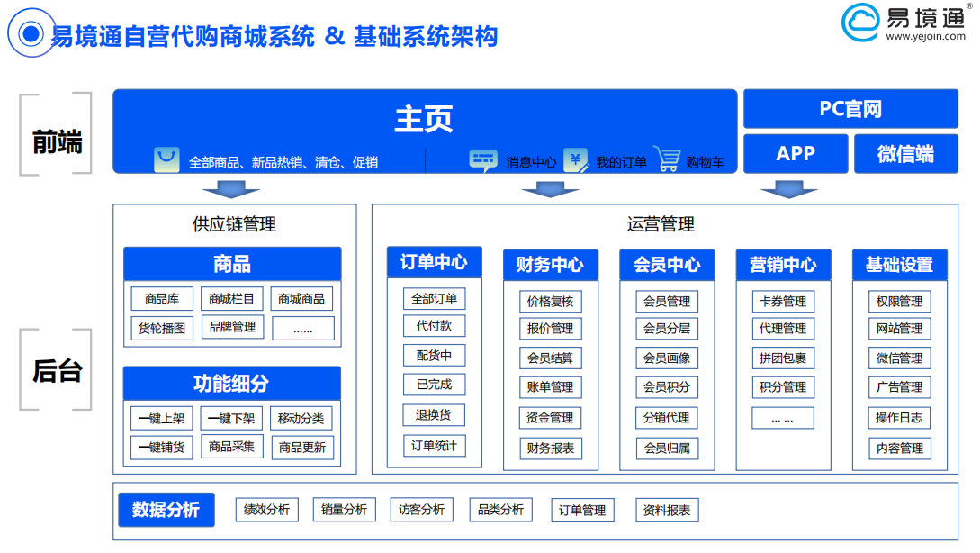
Task: Click 资金管理 box
Action: [x=551, y=417]
